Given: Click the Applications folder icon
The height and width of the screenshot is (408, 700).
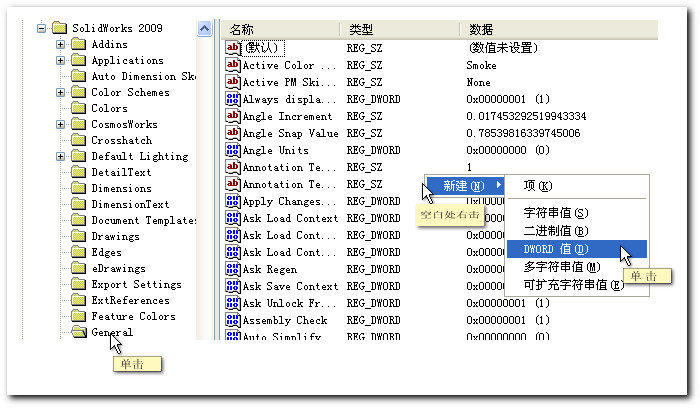Looking at the screenshot, I should (79, 60).
